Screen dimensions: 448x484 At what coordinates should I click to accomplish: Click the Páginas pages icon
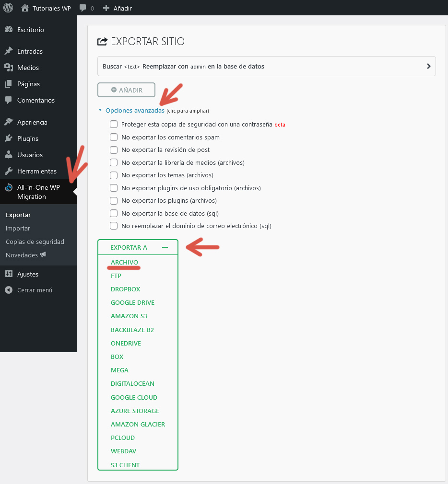tap(9, 84)
